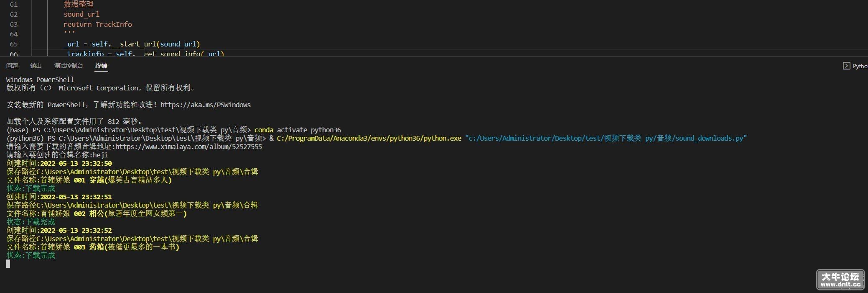Open the ximalaya.com album URL in terminal
The height and width of the screenshot is (293, 868).
(188, 146)
